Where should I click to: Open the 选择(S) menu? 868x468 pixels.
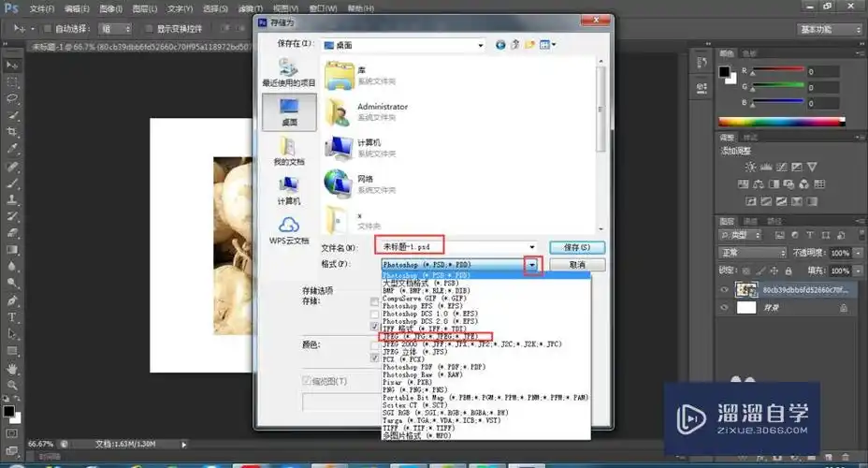(x=215, y=8)
